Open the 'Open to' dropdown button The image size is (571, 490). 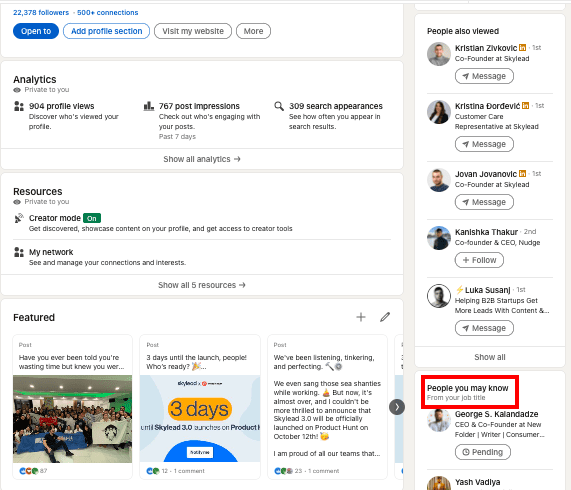36,31
